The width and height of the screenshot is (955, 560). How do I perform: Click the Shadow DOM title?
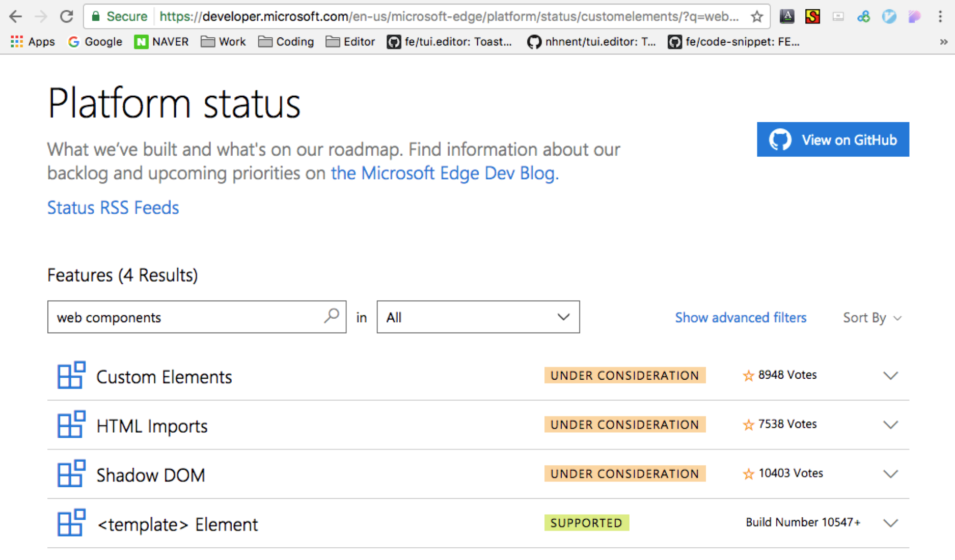151,475
